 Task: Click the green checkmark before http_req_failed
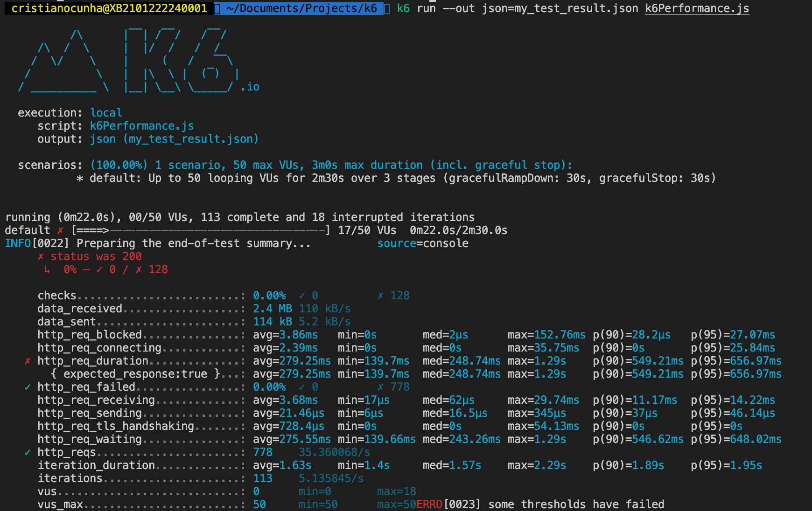(x=28, y=387)
